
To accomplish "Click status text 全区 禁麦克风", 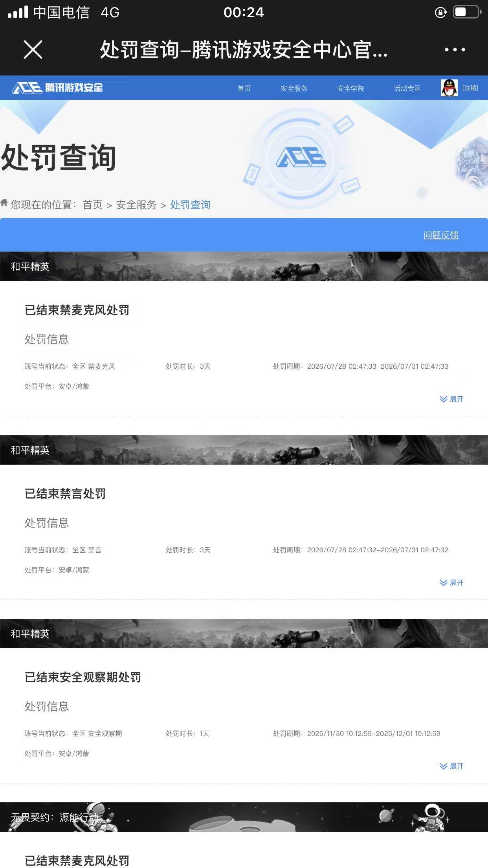I will click(94, 366).
